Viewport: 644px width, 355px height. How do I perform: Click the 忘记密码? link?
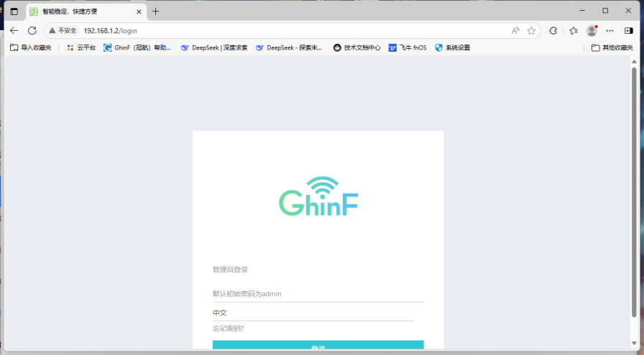pos(229,328)
